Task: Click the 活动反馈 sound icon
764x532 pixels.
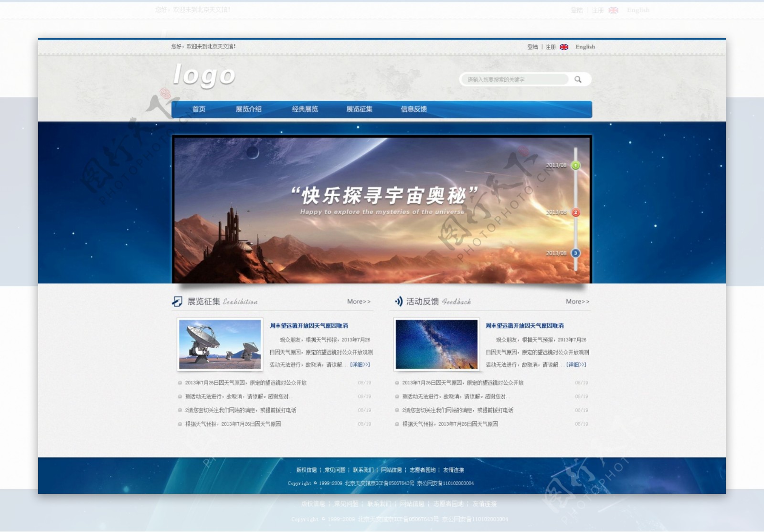Action: 399,301
